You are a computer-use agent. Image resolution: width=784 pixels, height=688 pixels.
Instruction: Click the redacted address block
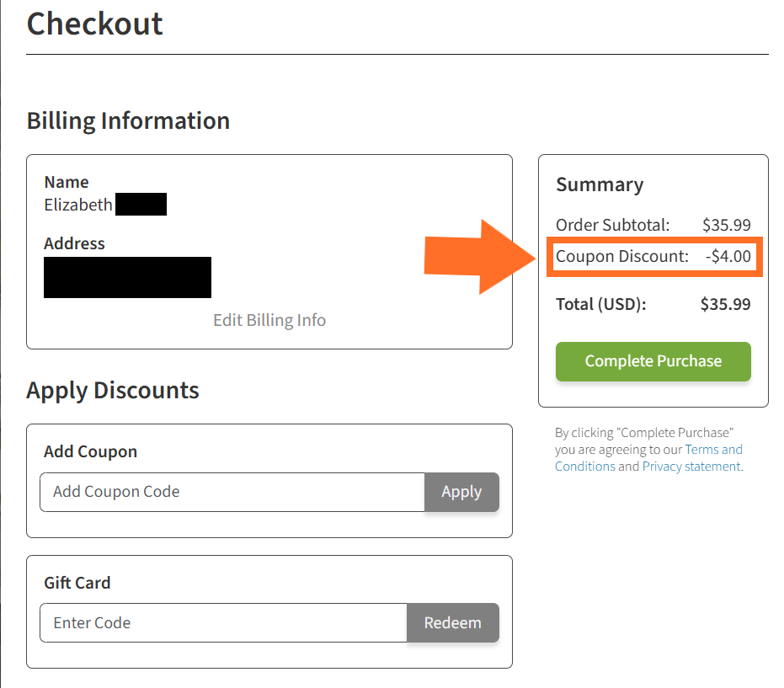tap(127, 278)
